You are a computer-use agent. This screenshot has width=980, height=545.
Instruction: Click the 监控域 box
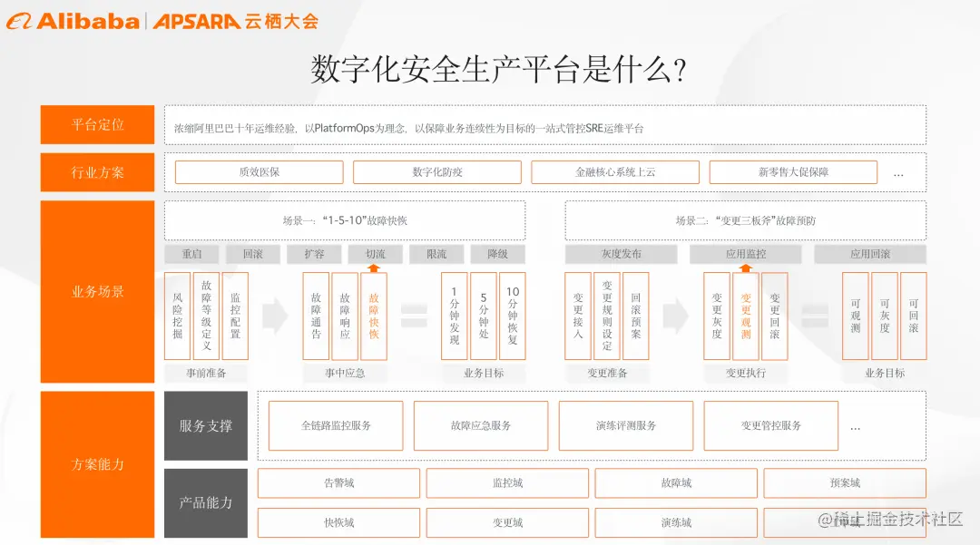(507, 483)
